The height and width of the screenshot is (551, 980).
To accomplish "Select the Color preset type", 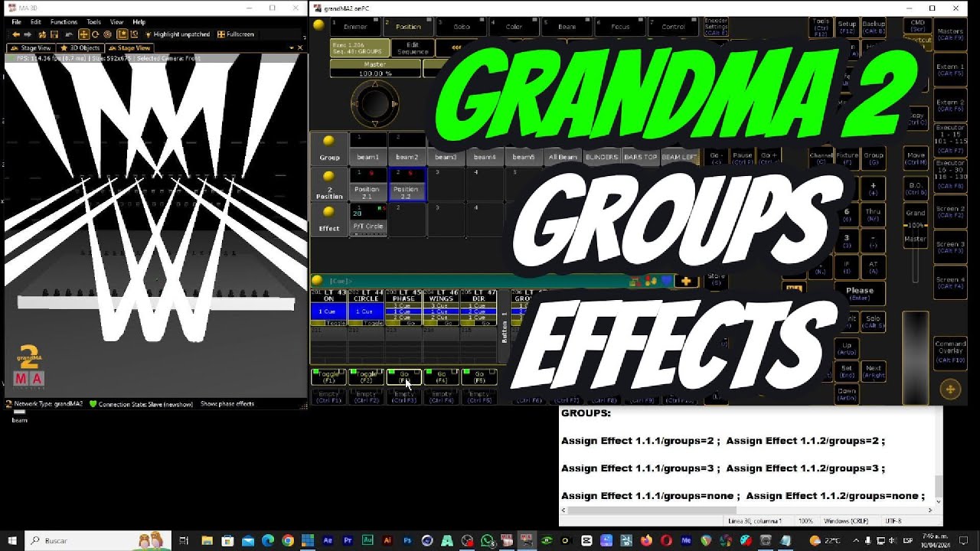I will pos(514,27).
